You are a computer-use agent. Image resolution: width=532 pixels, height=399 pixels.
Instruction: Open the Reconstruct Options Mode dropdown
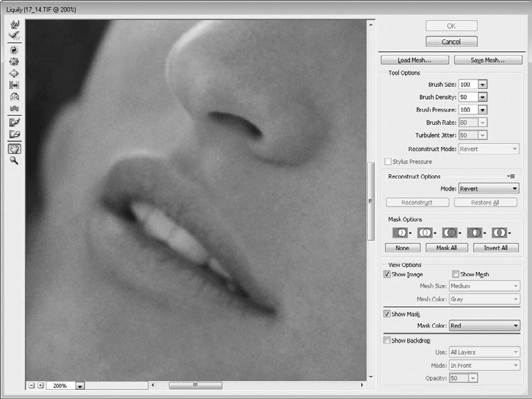pyautogui.click(x=488, y=189)
